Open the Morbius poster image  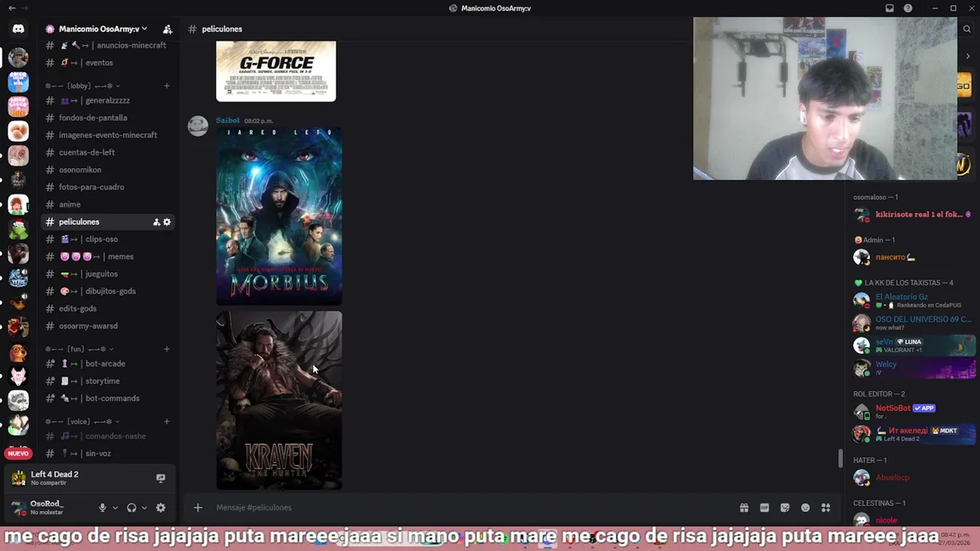(x=279, y=217)
